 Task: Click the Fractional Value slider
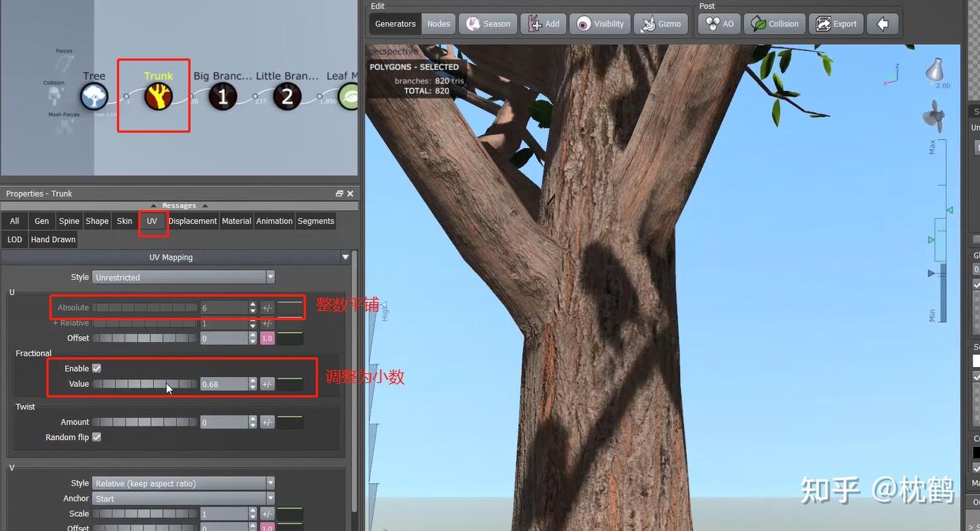point(144,384)
